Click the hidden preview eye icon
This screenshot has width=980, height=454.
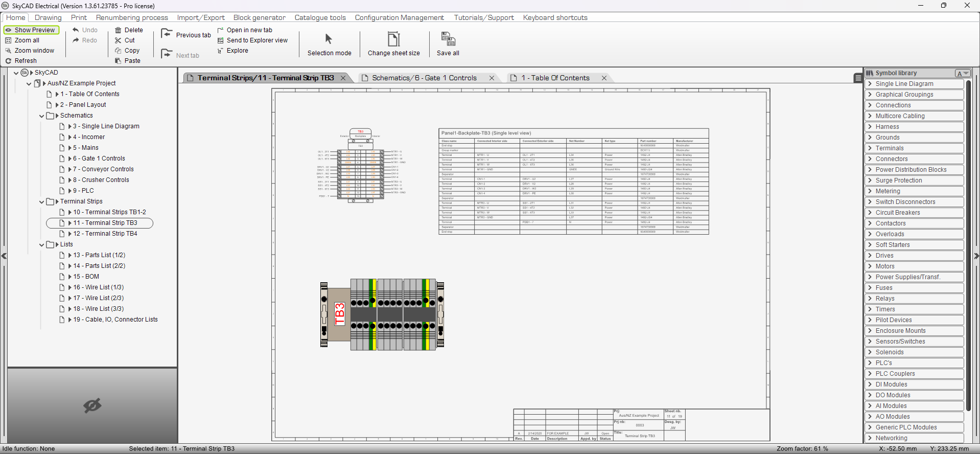[x=92, y=405]
